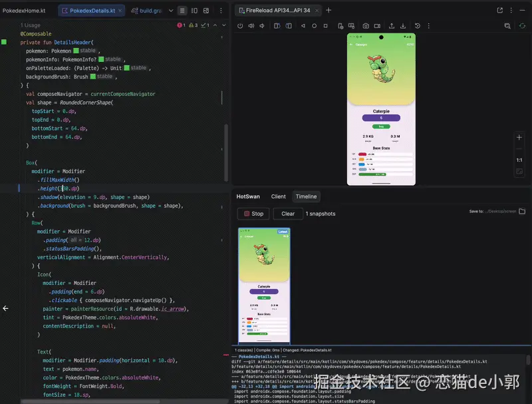Click the refresh sync icon in the device toolbar

pos(522,26)
